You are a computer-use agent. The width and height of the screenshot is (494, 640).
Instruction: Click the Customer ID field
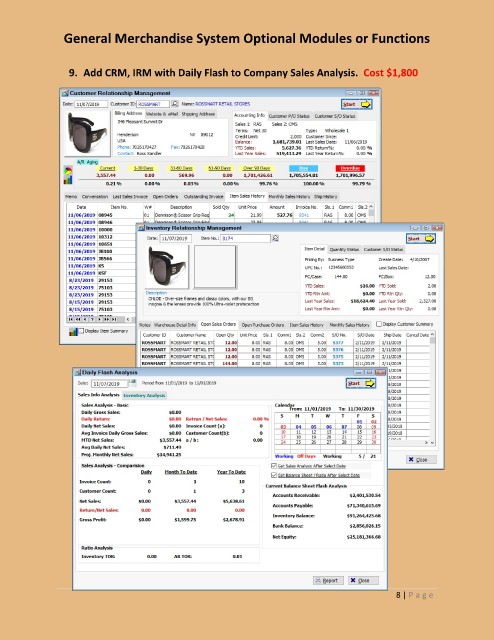point(153,104)
